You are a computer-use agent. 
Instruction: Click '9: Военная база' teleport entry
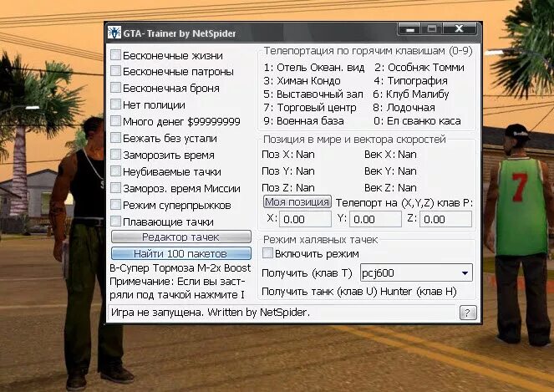(303, 121)
